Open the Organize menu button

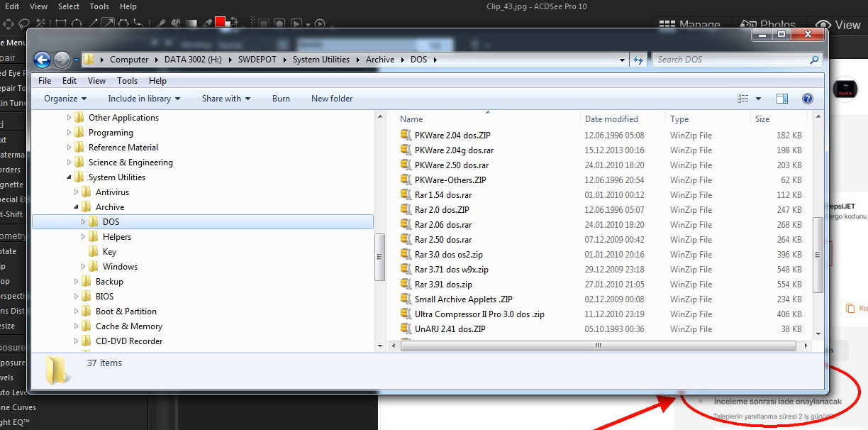pos(65,99)
